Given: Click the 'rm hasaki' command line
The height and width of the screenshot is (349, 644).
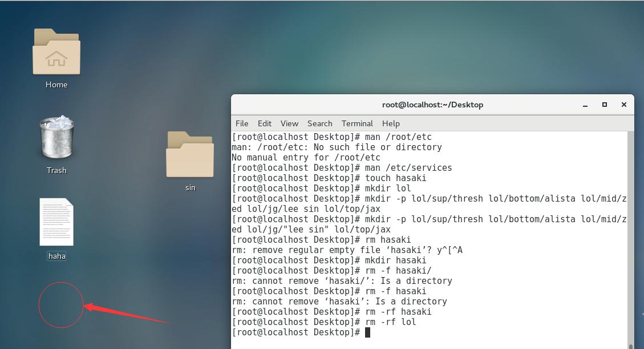Looking at the screenshot, I should pos(321,240).
